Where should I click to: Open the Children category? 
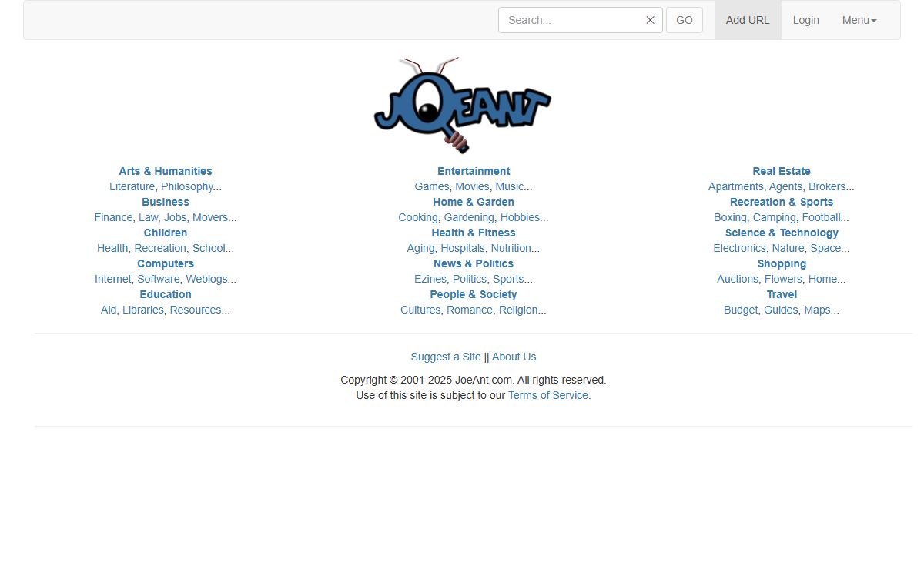click(x=166, y=233)
